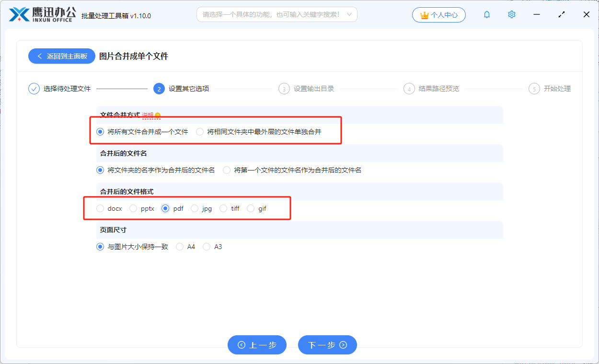Screen dimensions: 599x364
Task: Select jpg output format
Action: coord(201,208)
